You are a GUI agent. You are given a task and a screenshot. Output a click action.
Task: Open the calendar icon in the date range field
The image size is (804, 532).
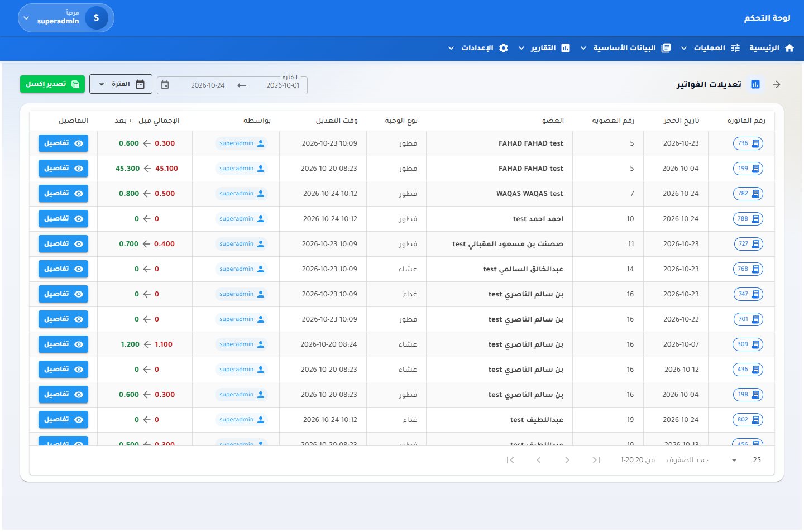165,85
